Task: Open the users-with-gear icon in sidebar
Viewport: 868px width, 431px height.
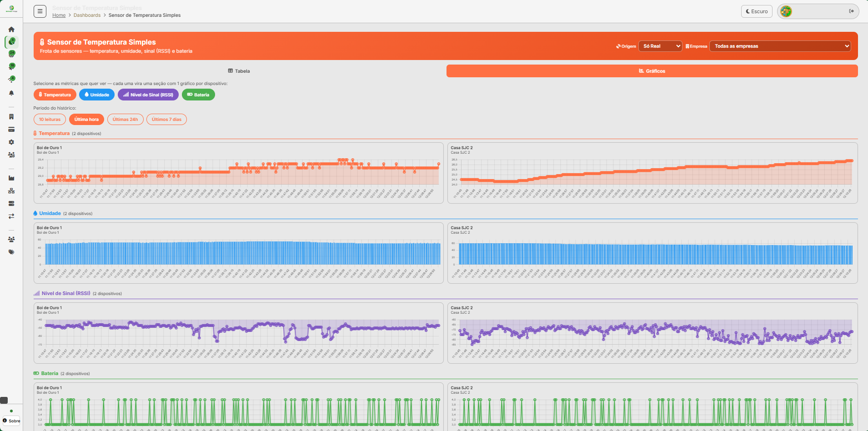Action: click(x=11, y=155)
